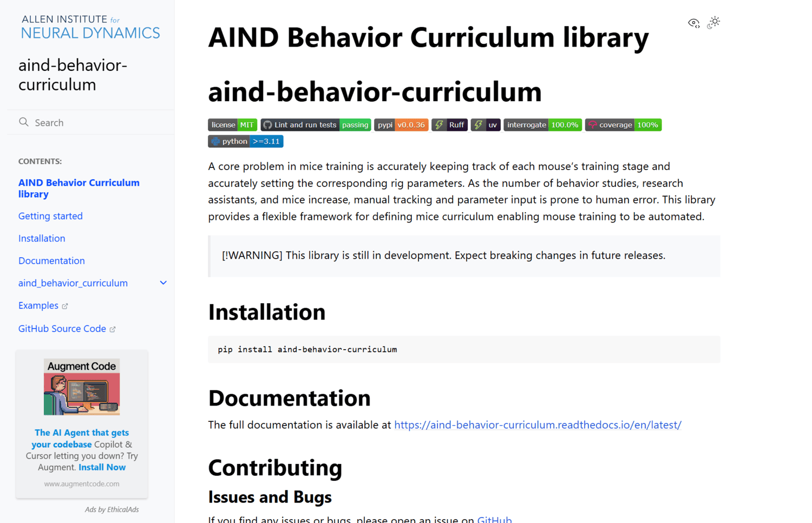The image size is (812, 523).
Task: Click the Allen Institute Neural Dynamics logo
Action: 90,27
